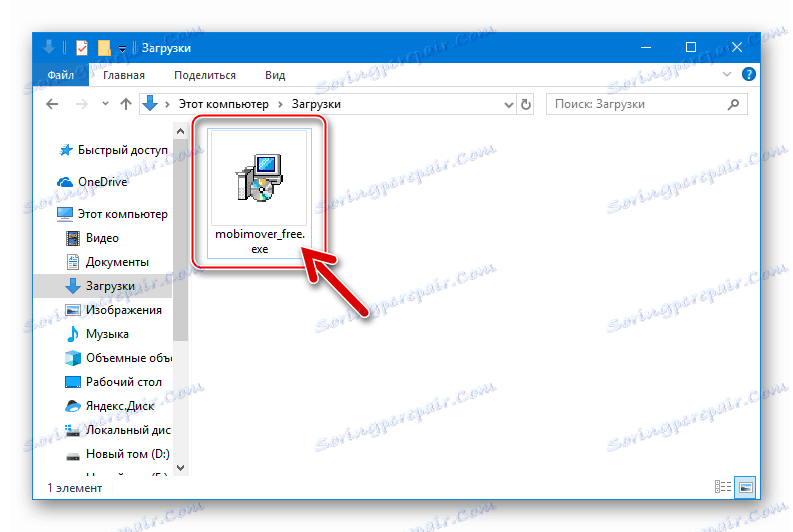The width and height of the screenshot is (793, 532).
Task: Switch to details list view
Action: pyautogui.click(x=723, y=487)
